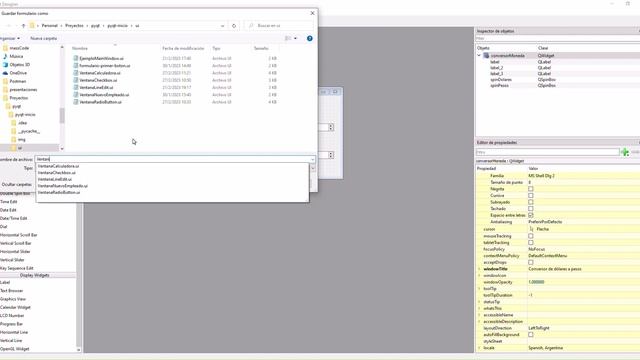Viewport: 640px width, 360px height.
Task: Enable the autoFillBackground checkbox
Action: point(531,335)
